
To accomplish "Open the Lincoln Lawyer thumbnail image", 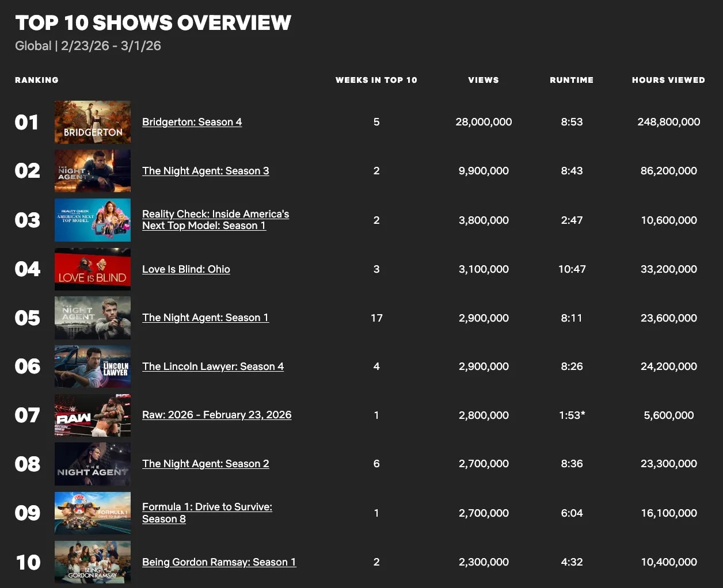I will pos(93,366).
